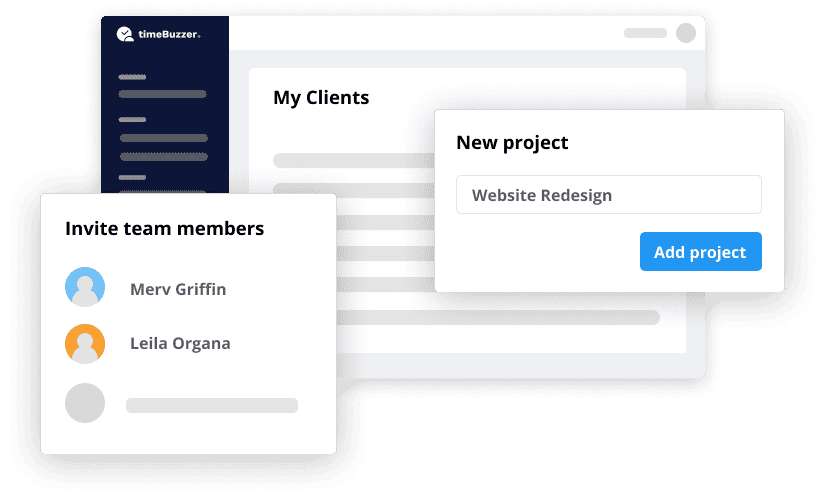Click the timeBuzzer brand text
The image size is (825, 500).
pyautogui.click(x=169, y=34)
